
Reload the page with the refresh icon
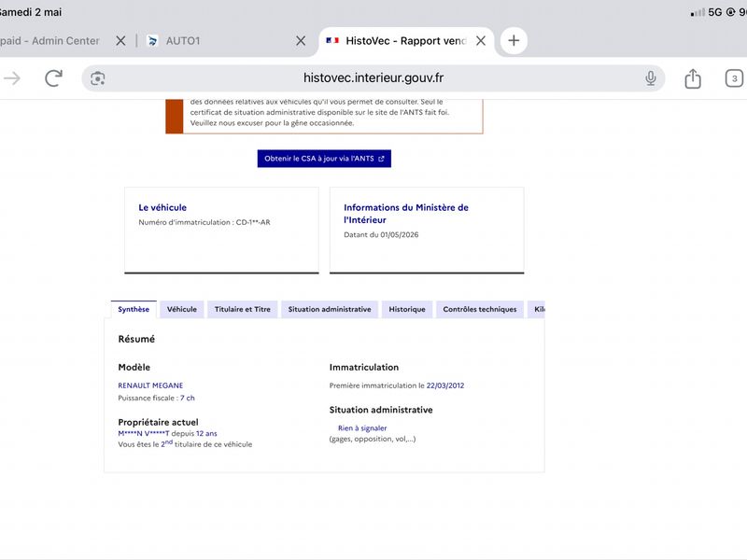(x=54, y=78)
